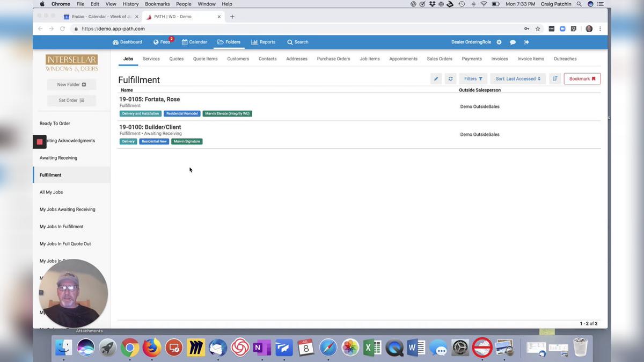The image size is (644, 362).
Task: Click the Delivery and Installation tag
Action: [141, 113]
